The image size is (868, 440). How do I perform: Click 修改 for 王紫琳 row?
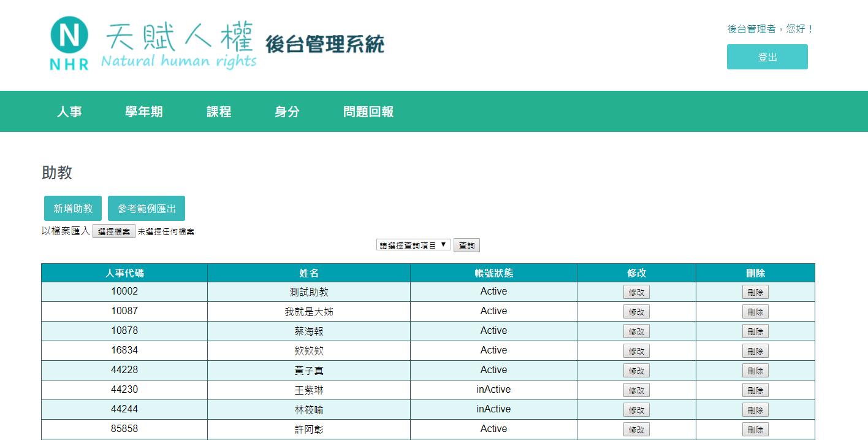click(x=636, y=390)
